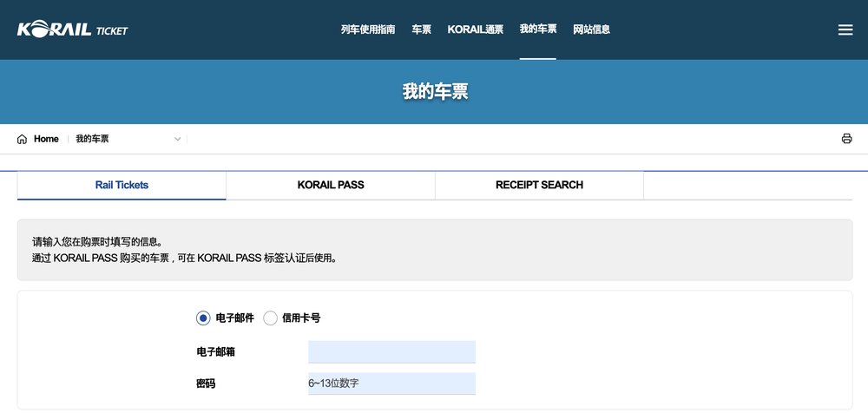The image size is (868, 413).
Task: Open the 车票 menu item
Action: click(x=421, y=29)
